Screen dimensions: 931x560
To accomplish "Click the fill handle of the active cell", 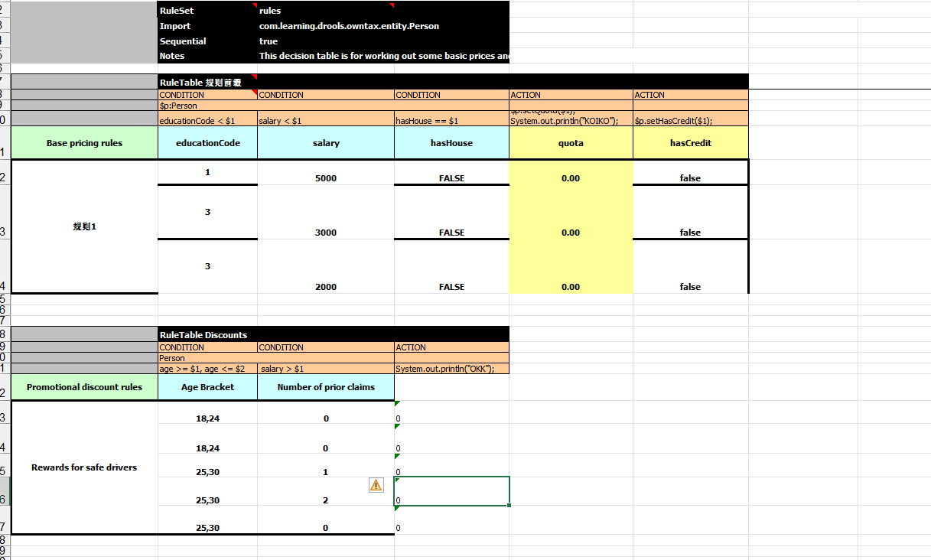I will click(509, 505).
